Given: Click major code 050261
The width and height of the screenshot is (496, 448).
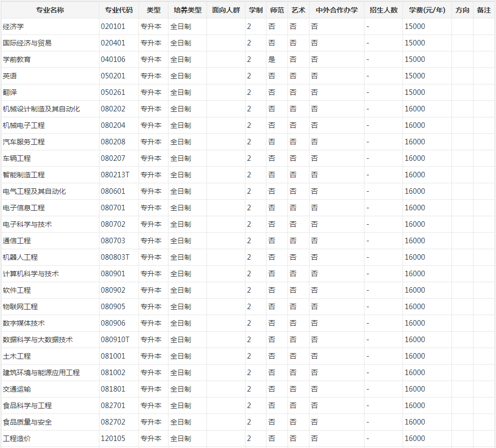Looking at the screenshot, I should [x=113, y=92].
